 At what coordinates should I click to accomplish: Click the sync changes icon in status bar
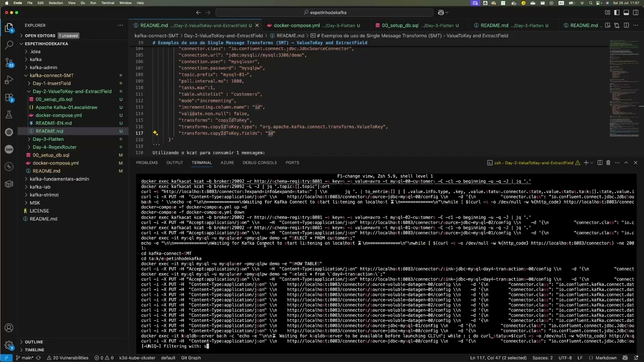tap(39, 358)
